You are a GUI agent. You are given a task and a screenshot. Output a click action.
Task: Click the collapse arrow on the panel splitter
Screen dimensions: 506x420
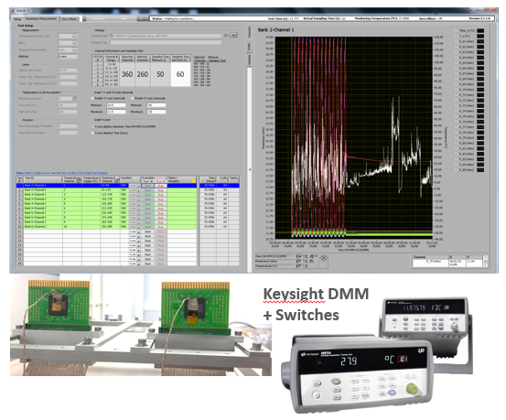point(249,169)
